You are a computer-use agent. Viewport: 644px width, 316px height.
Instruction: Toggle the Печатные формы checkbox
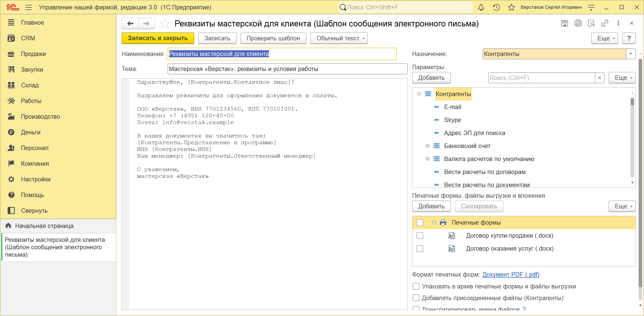tap(420, 223)
